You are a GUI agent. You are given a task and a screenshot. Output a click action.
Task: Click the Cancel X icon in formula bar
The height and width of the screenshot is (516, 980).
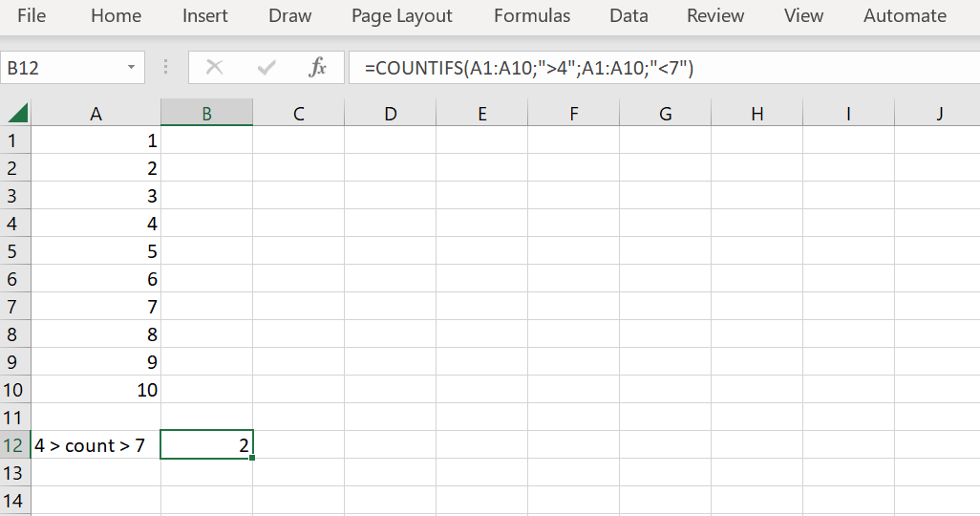[x=214, y=68]
